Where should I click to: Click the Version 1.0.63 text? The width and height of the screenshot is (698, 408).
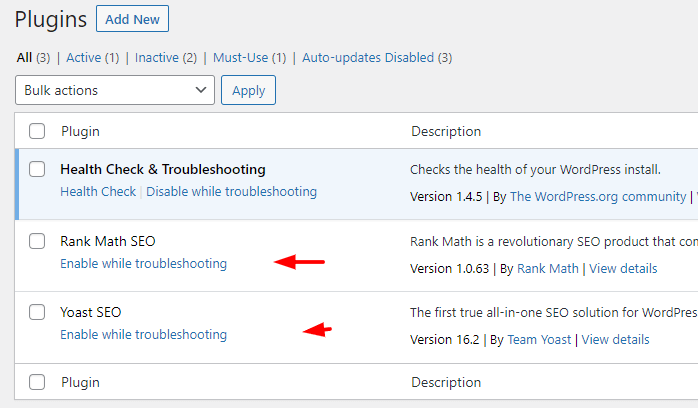449,269
